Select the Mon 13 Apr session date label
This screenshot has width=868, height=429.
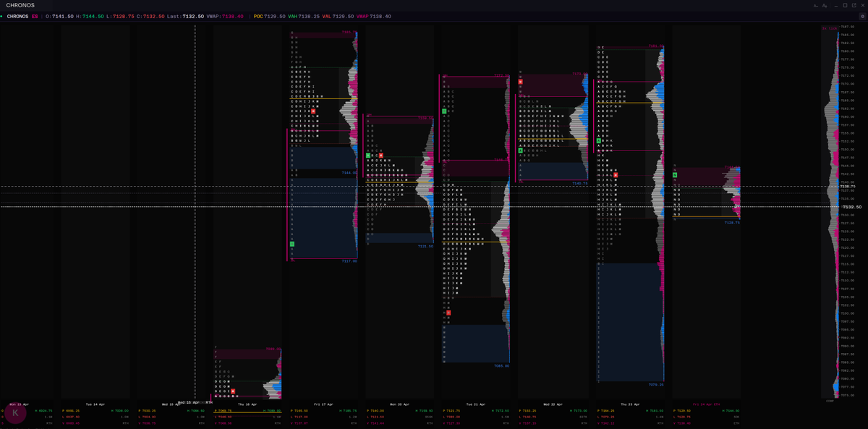point(19,404)
